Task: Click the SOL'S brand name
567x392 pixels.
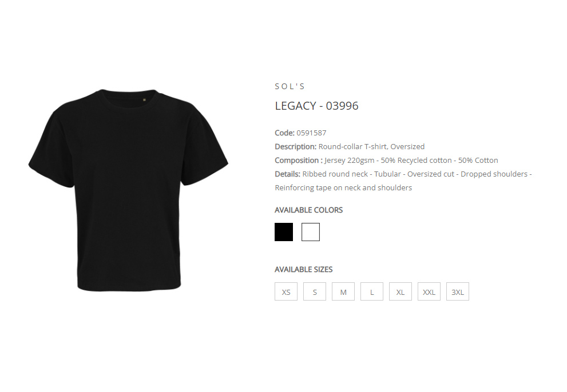Action: [x=290, y=86]
